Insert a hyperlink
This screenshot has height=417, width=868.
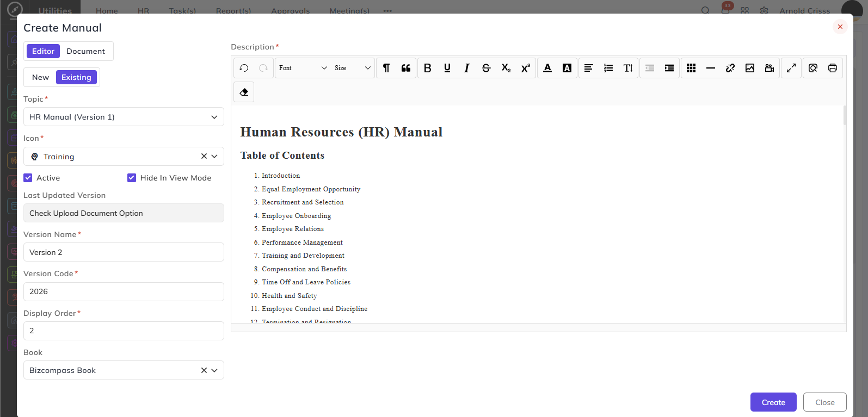730,68
